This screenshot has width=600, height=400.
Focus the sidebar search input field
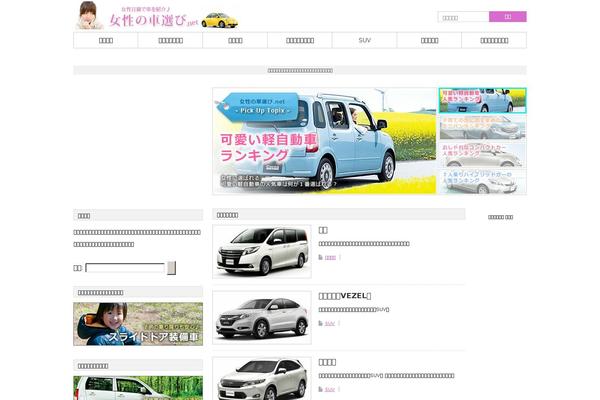(x=125, y=268)
